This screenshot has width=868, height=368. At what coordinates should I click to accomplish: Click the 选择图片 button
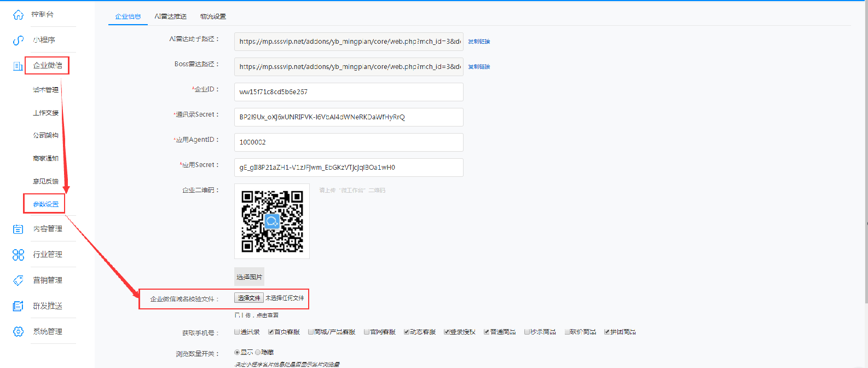249,277
